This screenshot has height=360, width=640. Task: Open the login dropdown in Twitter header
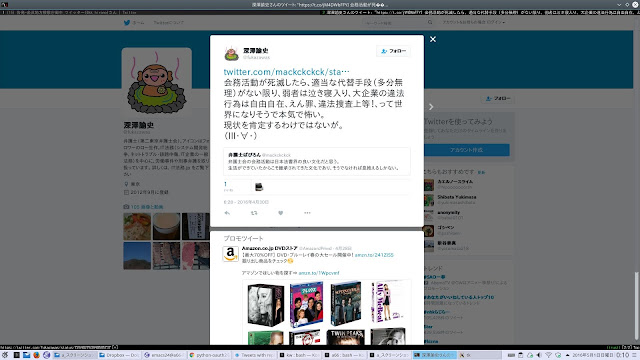[473, 22]
